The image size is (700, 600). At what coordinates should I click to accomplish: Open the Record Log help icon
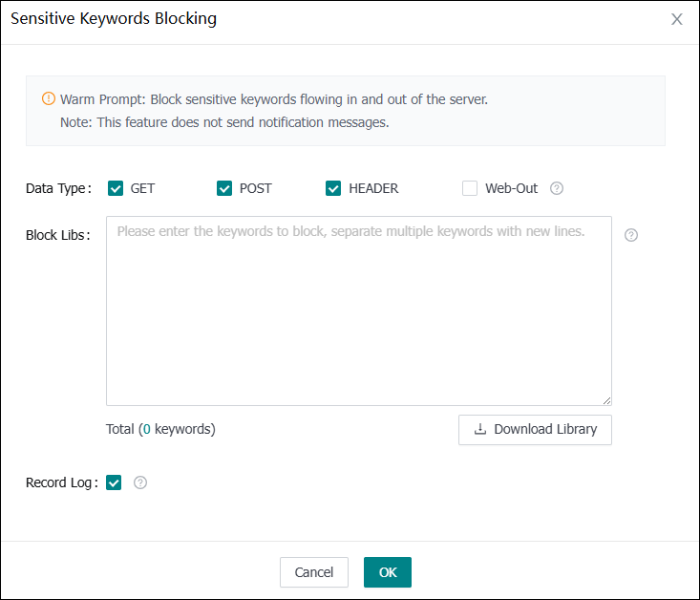click(140, 482)
